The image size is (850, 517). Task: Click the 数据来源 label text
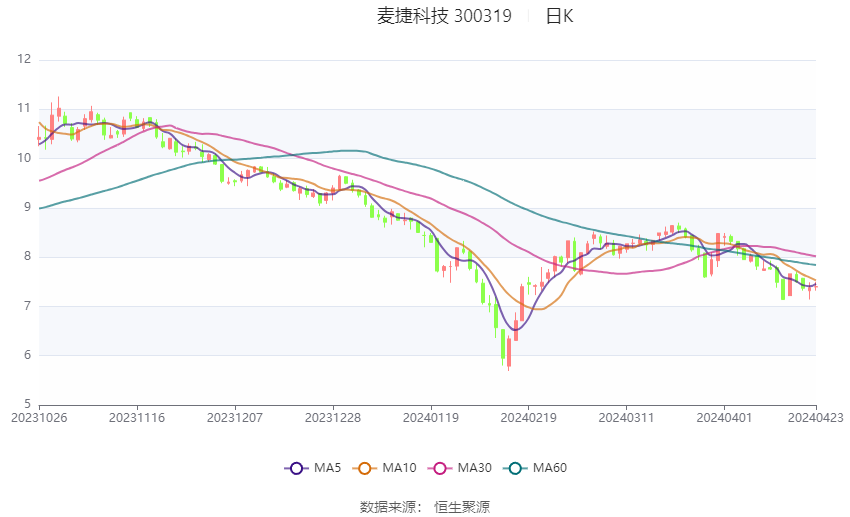point(389,507)
